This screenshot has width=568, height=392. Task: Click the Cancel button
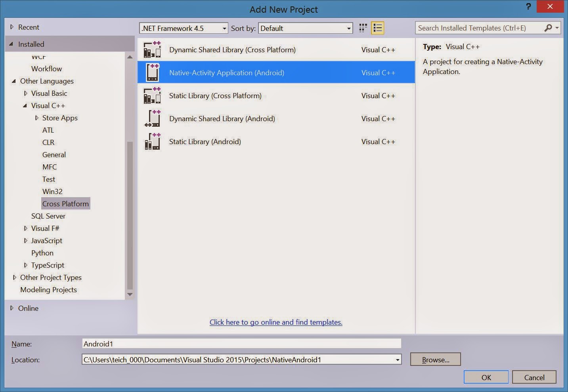tap(534, 377)
